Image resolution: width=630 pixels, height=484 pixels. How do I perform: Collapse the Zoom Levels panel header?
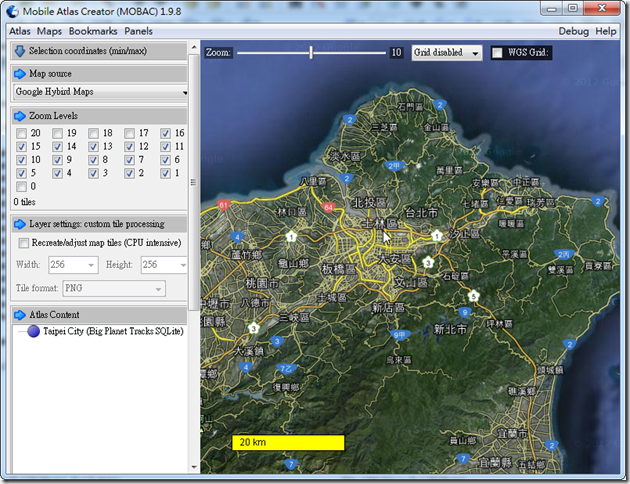click(99, 116)
